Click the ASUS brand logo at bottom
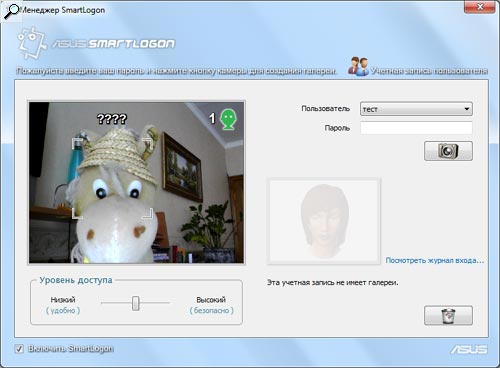 (469, 349)
